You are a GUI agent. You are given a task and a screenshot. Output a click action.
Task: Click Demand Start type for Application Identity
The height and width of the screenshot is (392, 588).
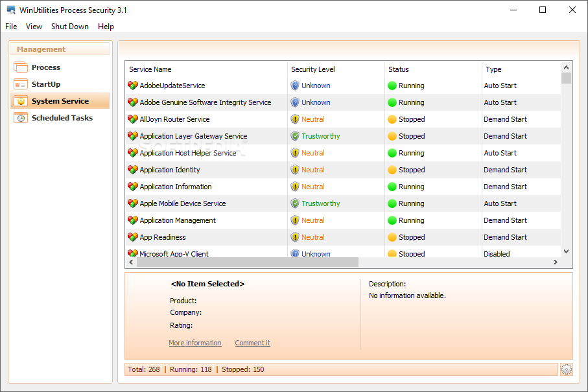point(505,170)
